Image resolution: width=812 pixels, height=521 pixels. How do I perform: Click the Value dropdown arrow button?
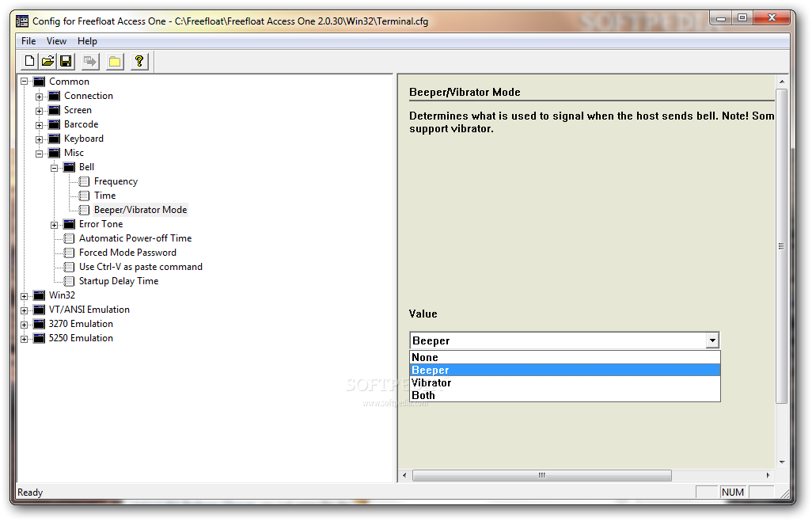point(712,340)
